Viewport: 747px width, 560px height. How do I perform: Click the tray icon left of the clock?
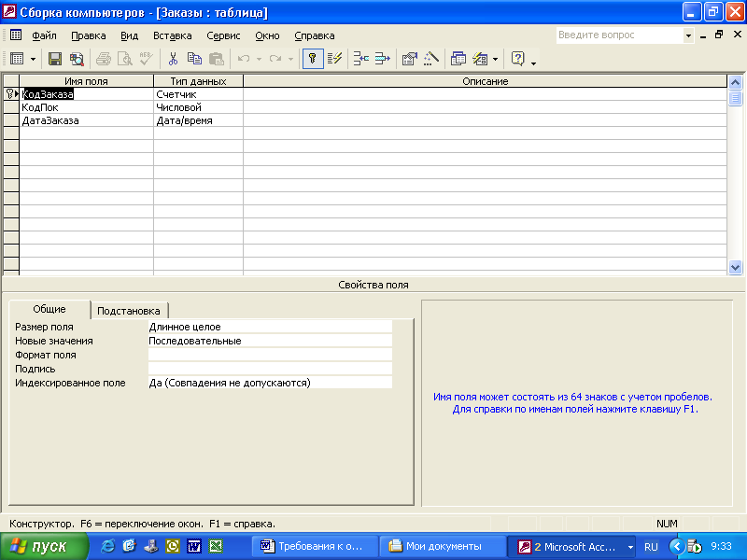(695, 547)
